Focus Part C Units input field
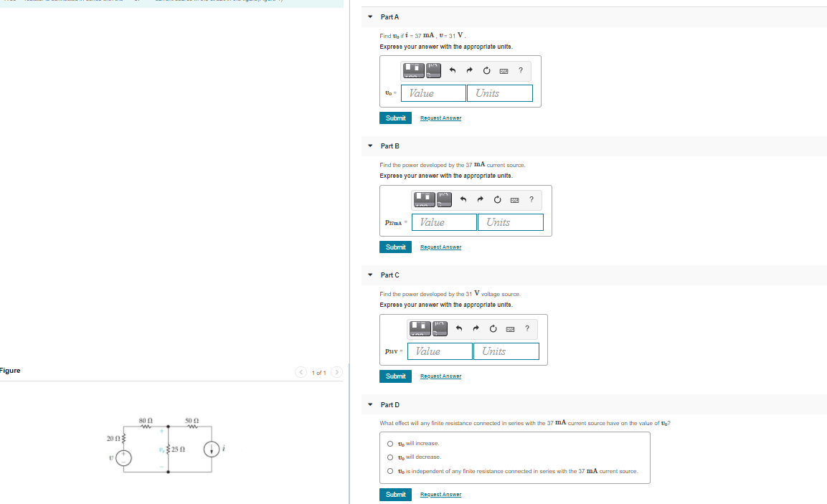This screenshot has width=827, height=504. (x=506, y=351)
